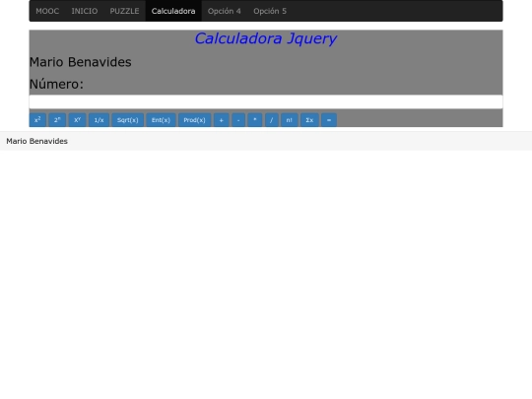This screenshot has height=399, width=532.
Task: Click the X^Y power button
Action: pyautogui.click(x=78, y=120)
